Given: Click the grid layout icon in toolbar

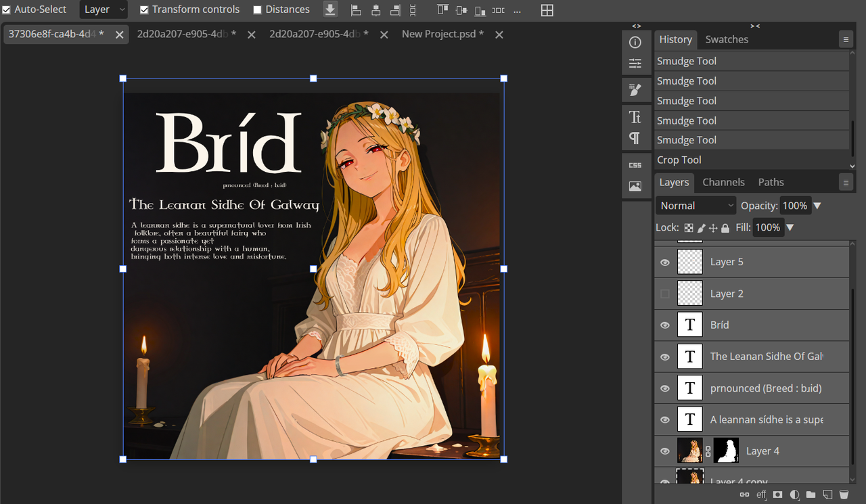Looking at the screenshot, I should [547, 10].
